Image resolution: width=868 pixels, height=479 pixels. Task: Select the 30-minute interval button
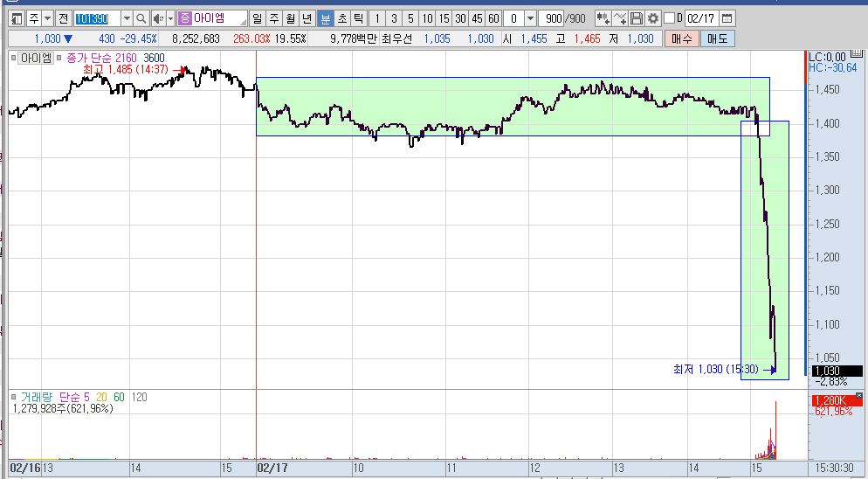460,18
